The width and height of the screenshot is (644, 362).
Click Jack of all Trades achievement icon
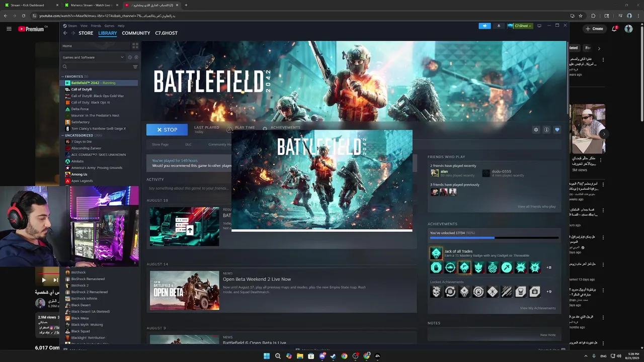[x=436, y=253]
